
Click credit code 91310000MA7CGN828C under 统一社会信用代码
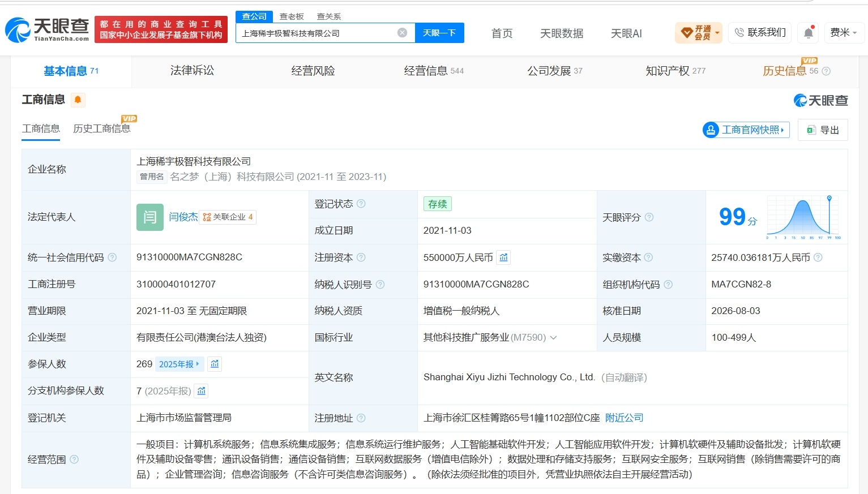189,257
